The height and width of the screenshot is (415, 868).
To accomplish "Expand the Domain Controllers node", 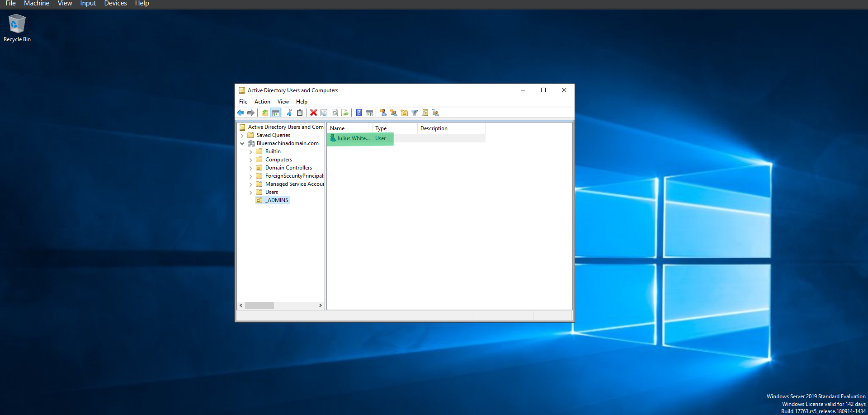I will (251, 168).
